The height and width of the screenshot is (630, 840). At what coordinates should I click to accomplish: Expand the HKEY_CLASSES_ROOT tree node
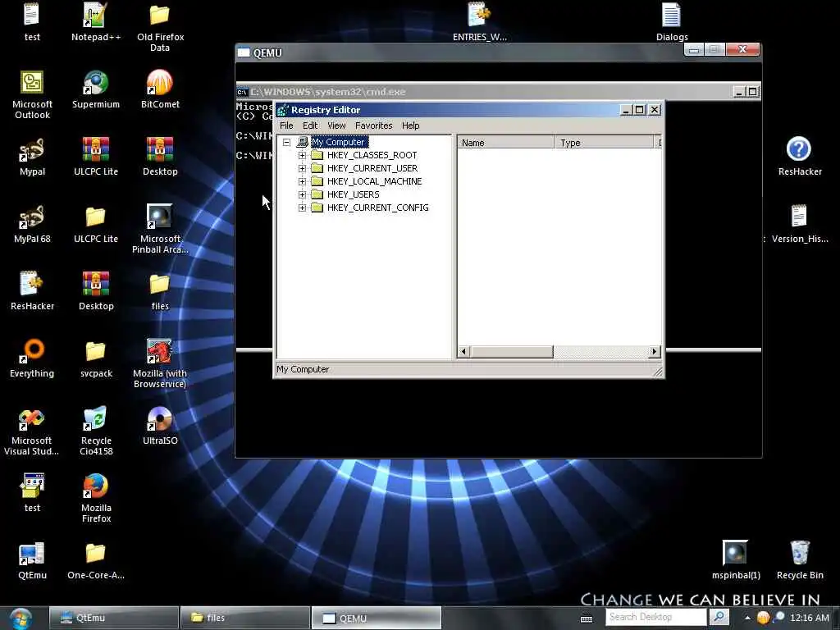[302, 155]
